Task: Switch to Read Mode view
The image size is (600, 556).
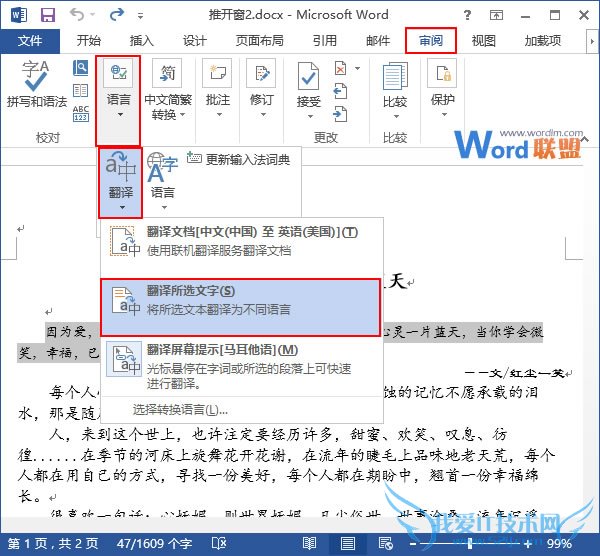Action: pyautogui.click(x=309, y=543)
